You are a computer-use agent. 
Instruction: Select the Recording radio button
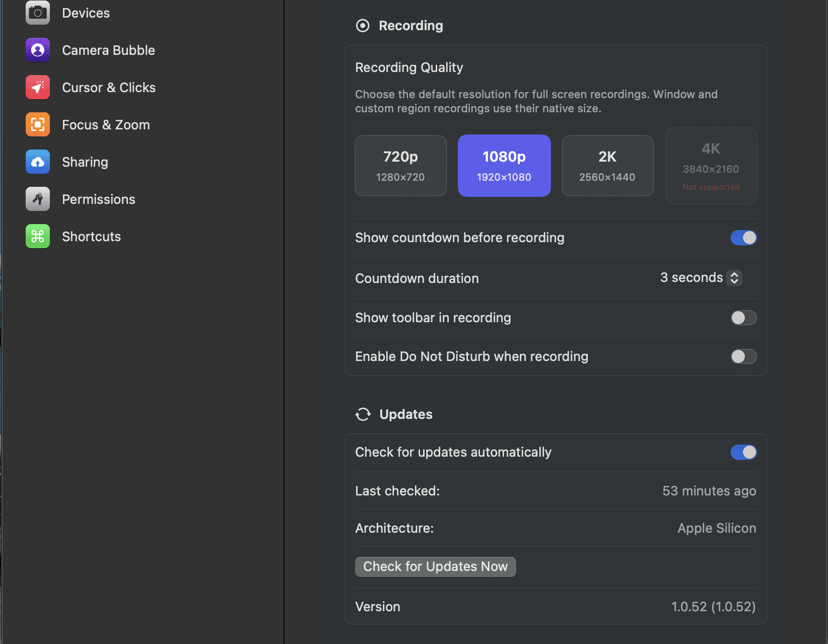pos(363,25)
